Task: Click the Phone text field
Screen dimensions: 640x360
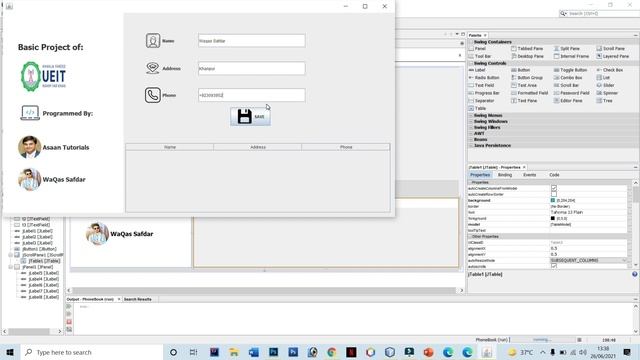Action: click(x=251, y=95)
